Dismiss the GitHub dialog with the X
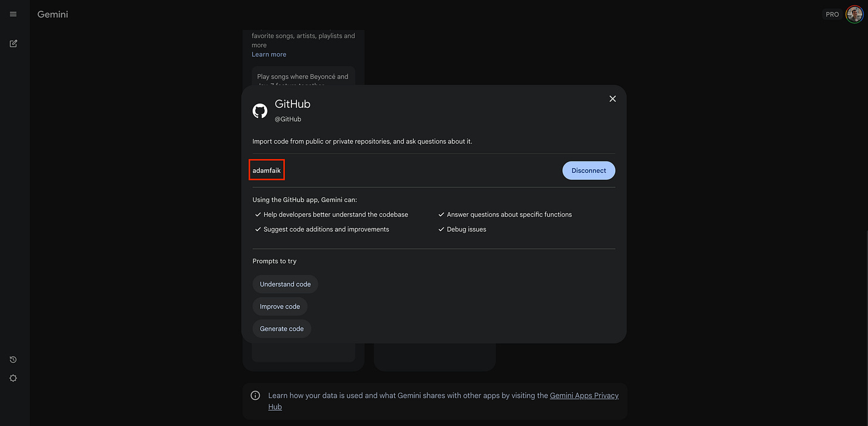Screen dimensions: 868x426 [612, 98]
